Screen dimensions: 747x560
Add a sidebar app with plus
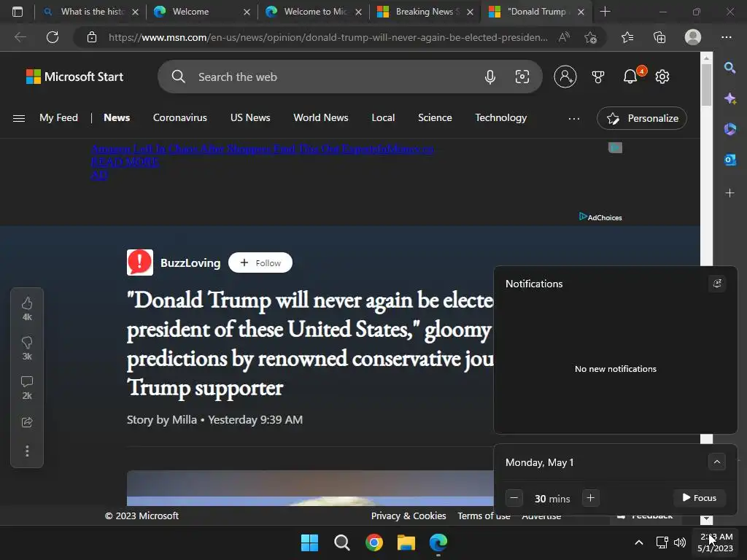[729, 192]
